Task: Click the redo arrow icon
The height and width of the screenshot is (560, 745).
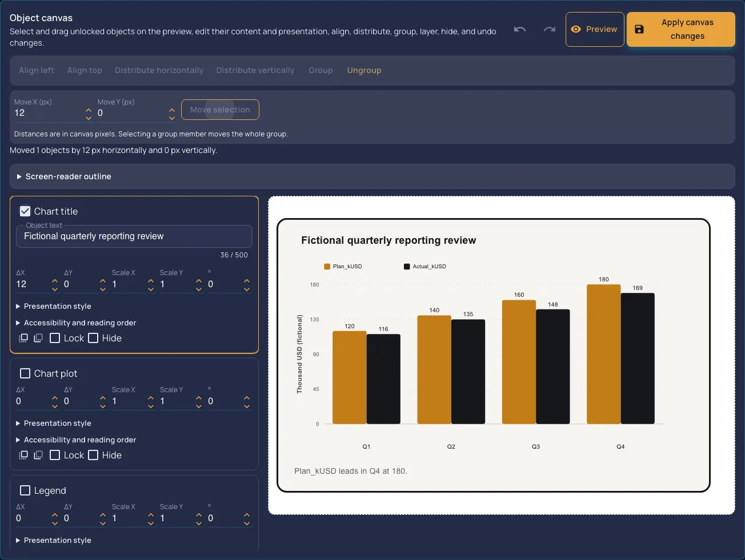Action: tap(549, 29)
